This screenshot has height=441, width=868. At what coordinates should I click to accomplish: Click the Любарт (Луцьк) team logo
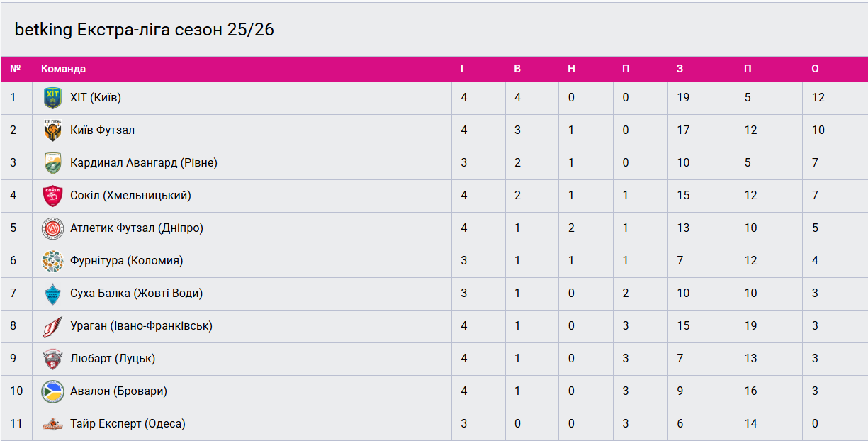point(52,359)
